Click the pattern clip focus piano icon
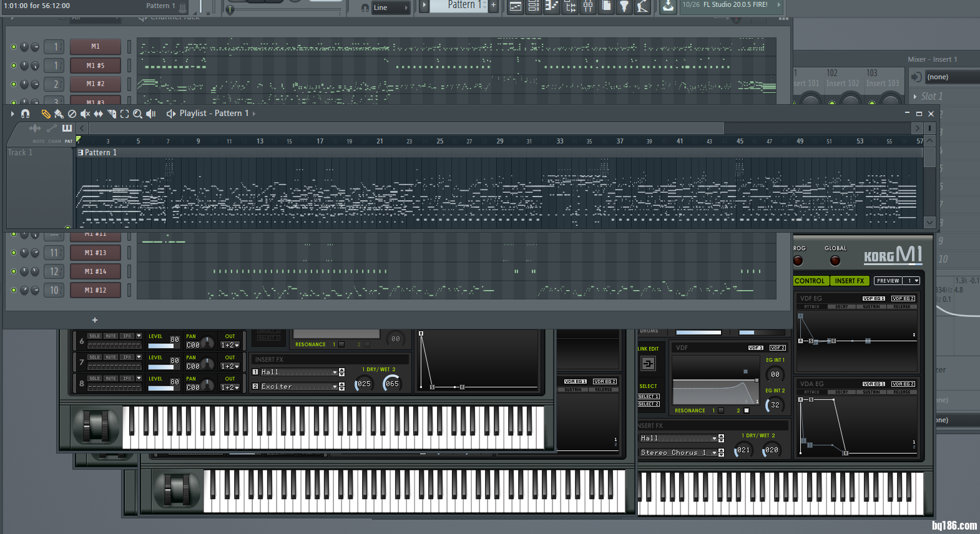This screenshot has width=980, height=534. pos(67,128)
